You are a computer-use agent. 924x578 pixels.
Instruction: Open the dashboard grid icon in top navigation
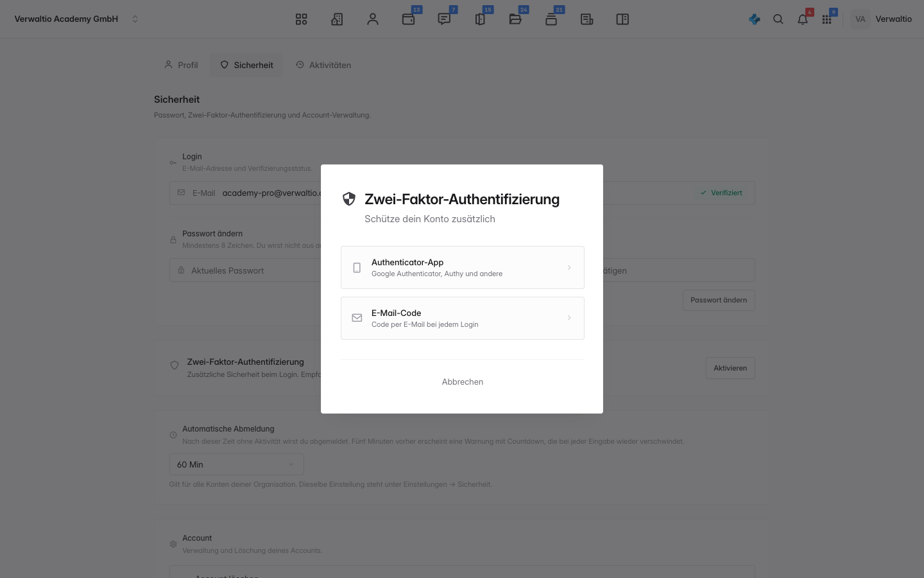pos(302,19)
